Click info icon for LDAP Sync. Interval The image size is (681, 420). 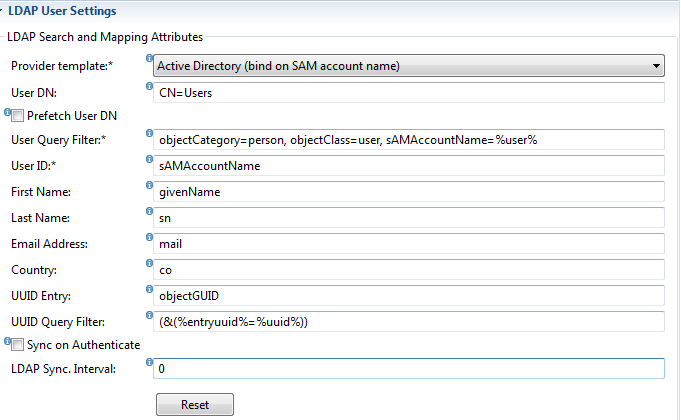point(149,362)
